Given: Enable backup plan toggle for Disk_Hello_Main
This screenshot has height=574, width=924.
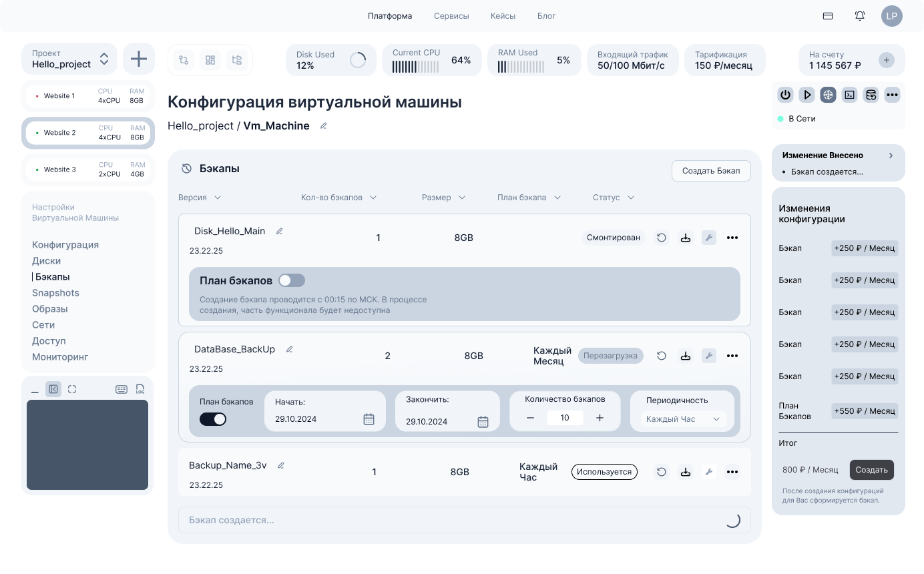Looking at the screenshot, I should 292,280.
